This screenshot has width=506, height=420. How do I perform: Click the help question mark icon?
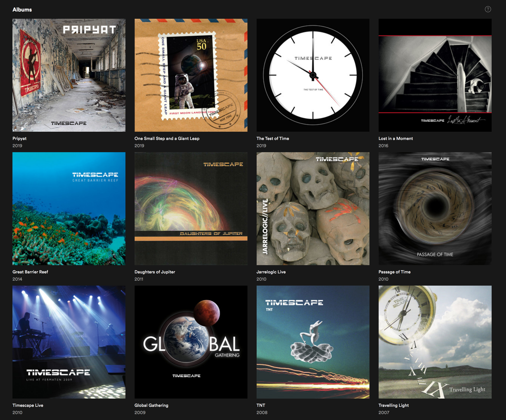(x=488, y=9)
